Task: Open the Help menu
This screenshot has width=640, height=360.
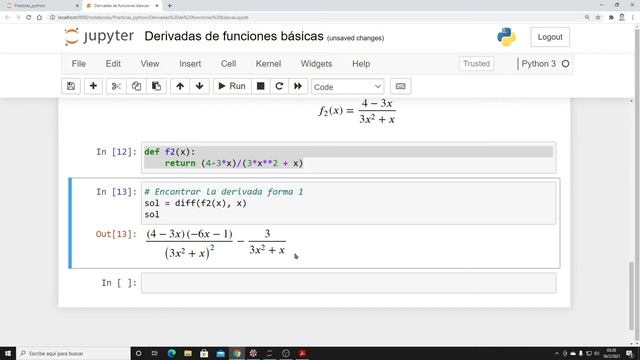Action: pyautogui.click(x=361, y=64)
